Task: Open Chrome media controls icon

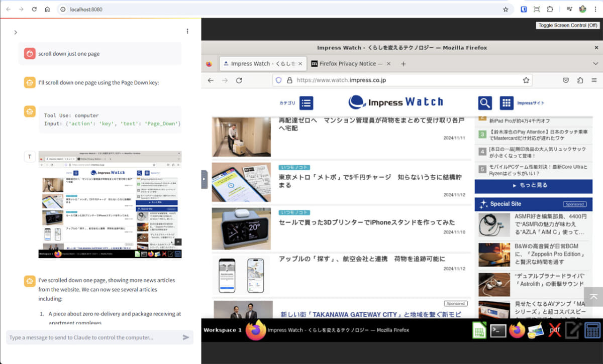Action: click(569, 9)
